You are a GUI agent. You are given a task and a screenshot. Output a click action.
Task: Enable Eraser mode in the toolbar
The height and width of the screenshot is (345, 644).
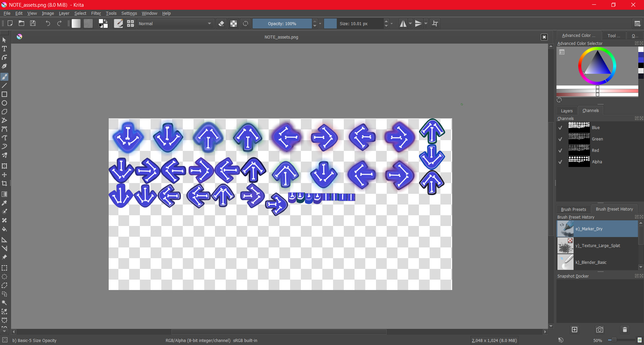pos(221,23)
